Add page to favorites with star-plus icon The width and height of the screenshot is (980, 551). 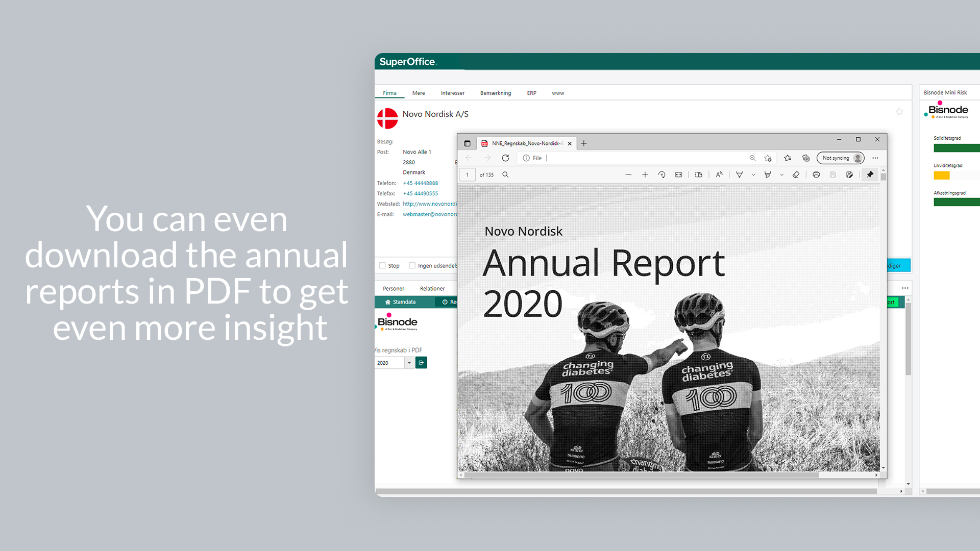(768, 158)
